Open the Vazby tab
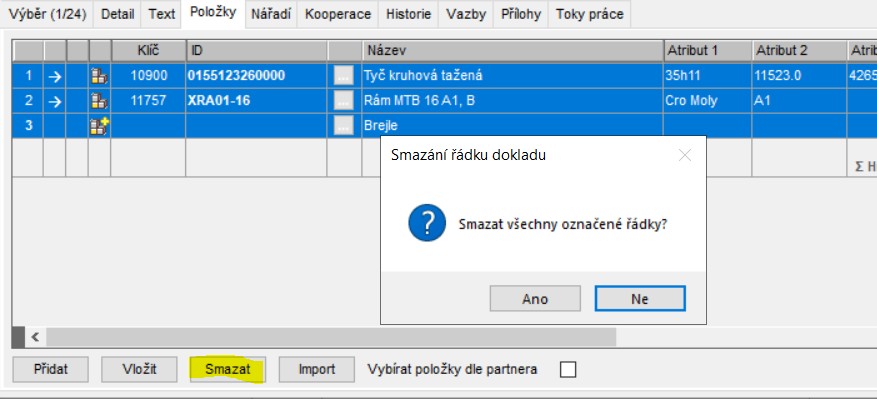Image resolution: width=877 pixels, height=399 pixels. [466, 14]
